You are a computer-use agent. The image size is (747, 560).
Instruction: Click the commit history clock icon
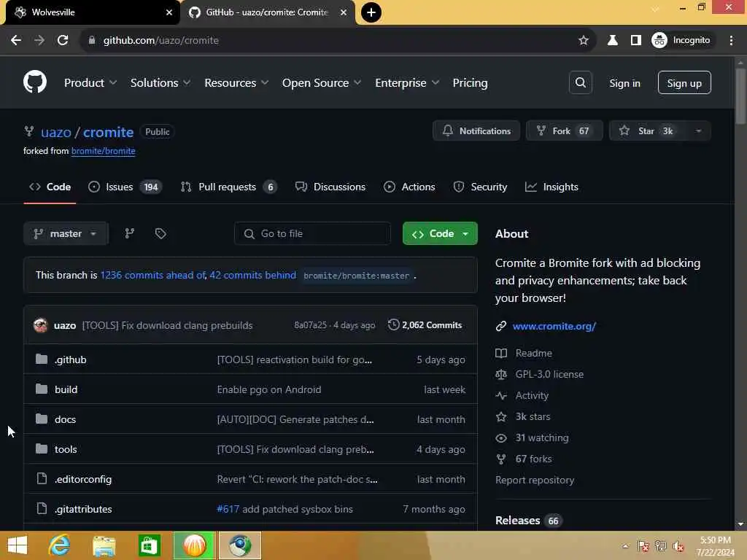(x=393, y=324)
